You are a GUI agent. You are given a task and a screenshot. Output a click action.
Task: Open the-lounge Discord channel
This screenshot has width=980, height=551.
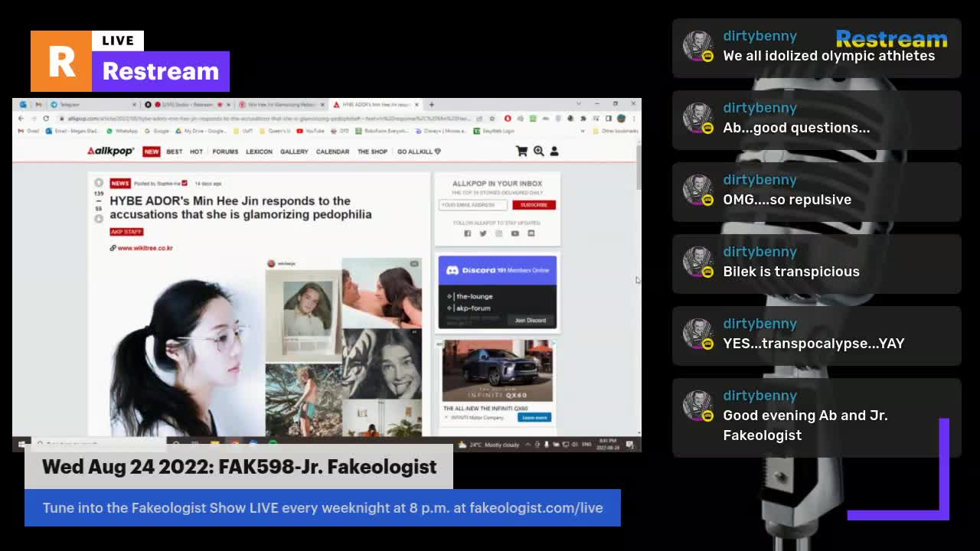pyautogui.click(x=470, y=296)
